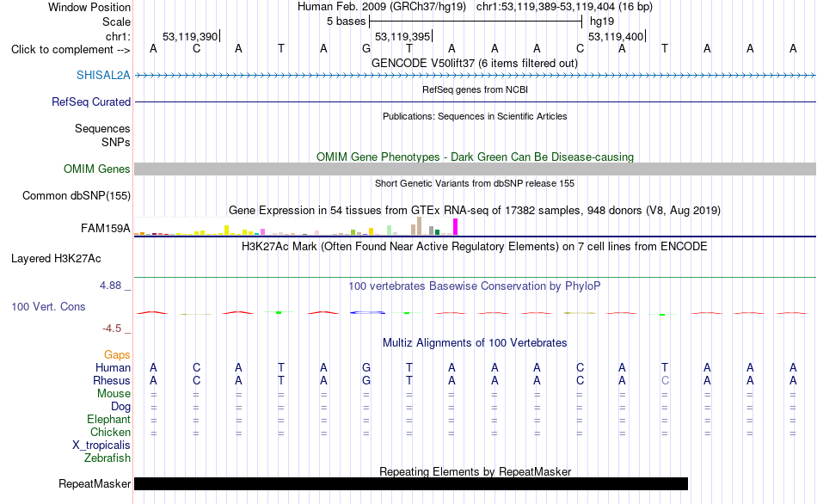Click the Zebrafish alignment row label
The image size is (817, 504).
[107, 458]
